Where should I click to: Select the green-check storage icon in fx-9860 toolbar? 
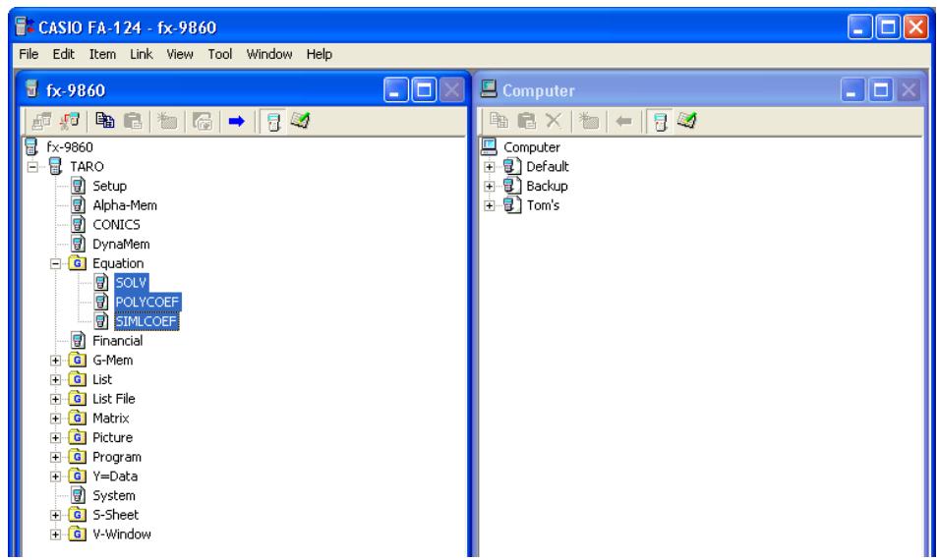(300, 121)
